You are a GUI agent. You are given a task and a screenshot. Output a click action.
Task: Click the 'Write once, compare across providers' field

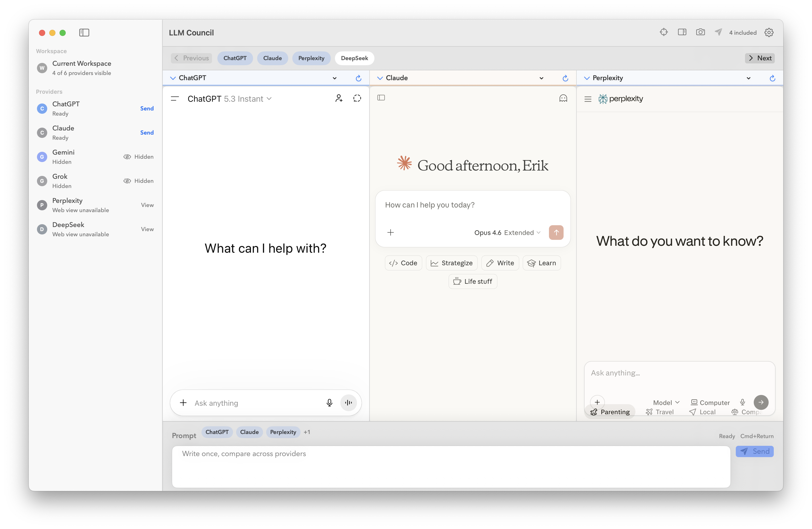pyautogui.click(x=450, y=466)
